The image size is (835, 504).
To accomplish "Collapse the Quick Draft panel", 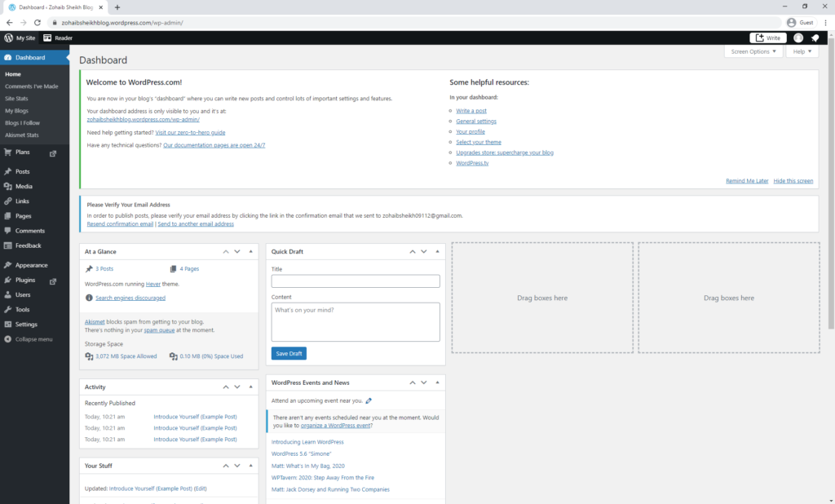I will pos(438,251).
